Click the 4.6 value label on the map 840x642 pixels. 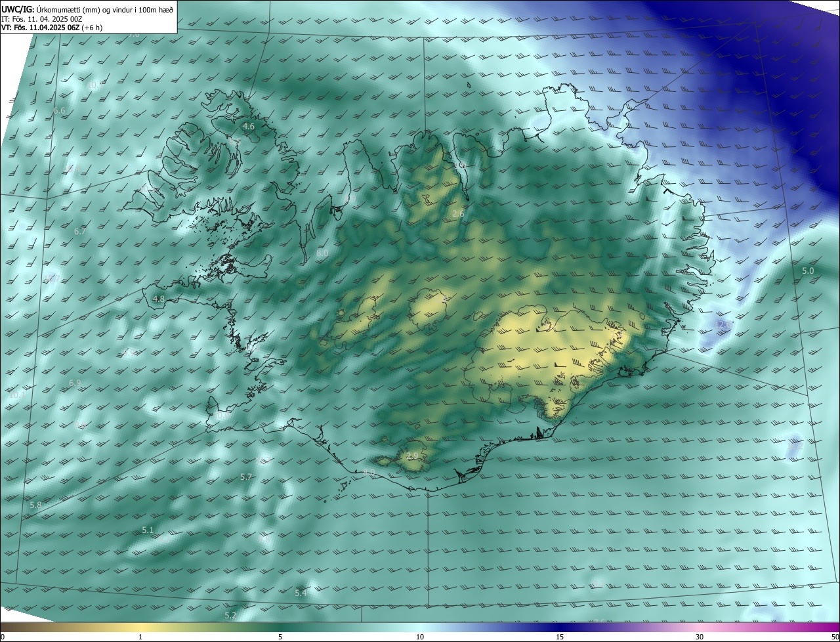(x=249, y=126)
